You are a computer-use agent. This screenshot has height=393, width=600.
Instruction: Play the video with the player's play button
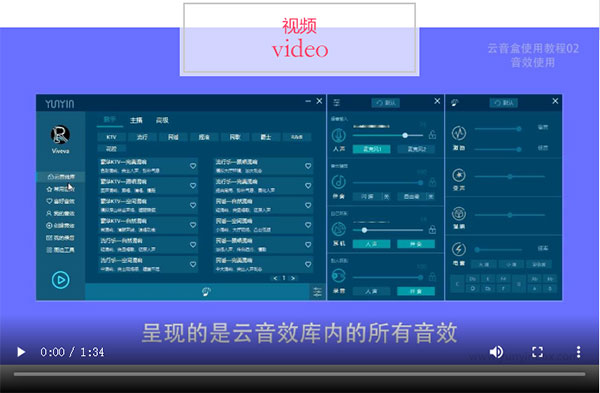21,352
